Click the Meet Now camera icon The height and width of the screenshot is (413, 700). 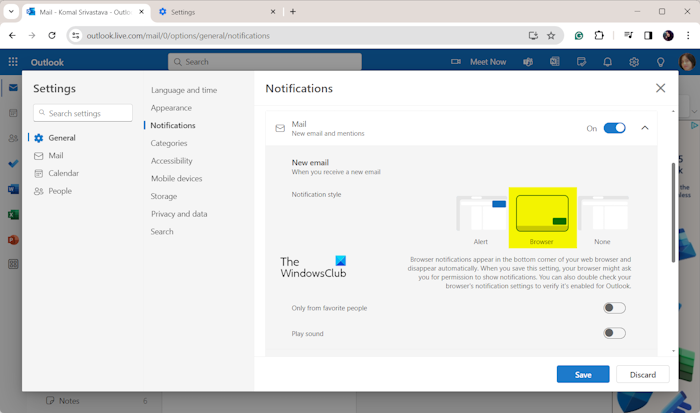(x=456, y=62)
